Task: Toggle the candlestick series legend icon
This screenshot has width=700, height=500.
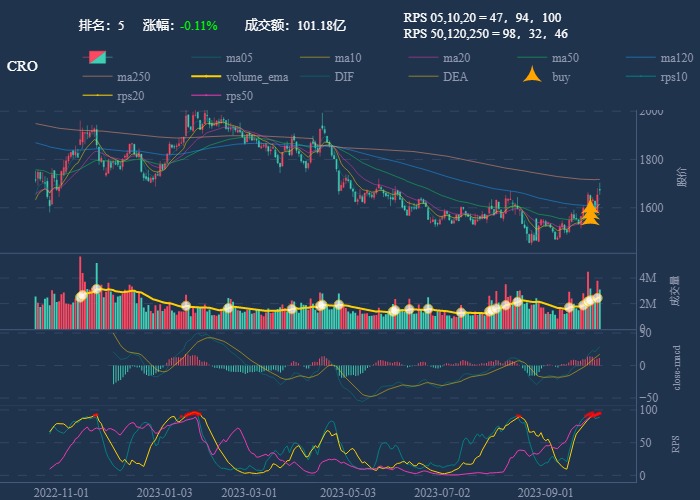Action: [x=97, y=57]
